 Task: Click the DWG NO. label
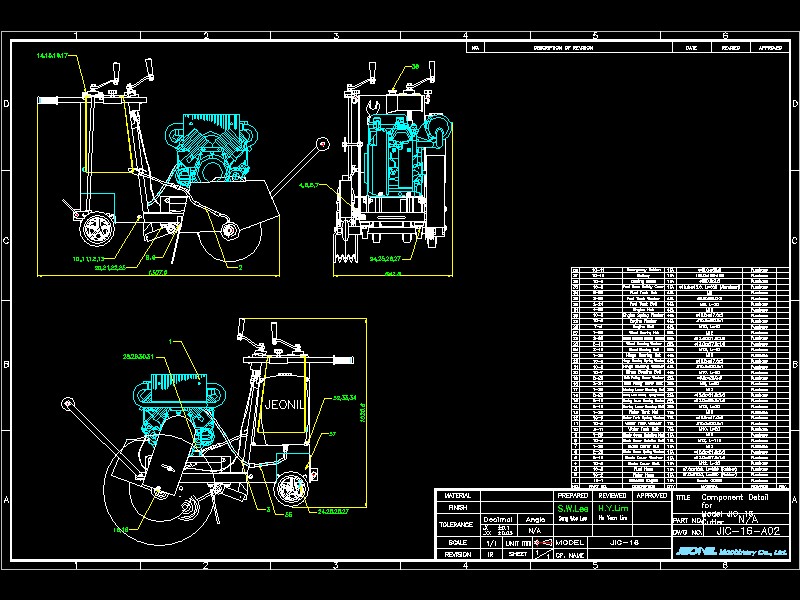click(x=687, y=532)
